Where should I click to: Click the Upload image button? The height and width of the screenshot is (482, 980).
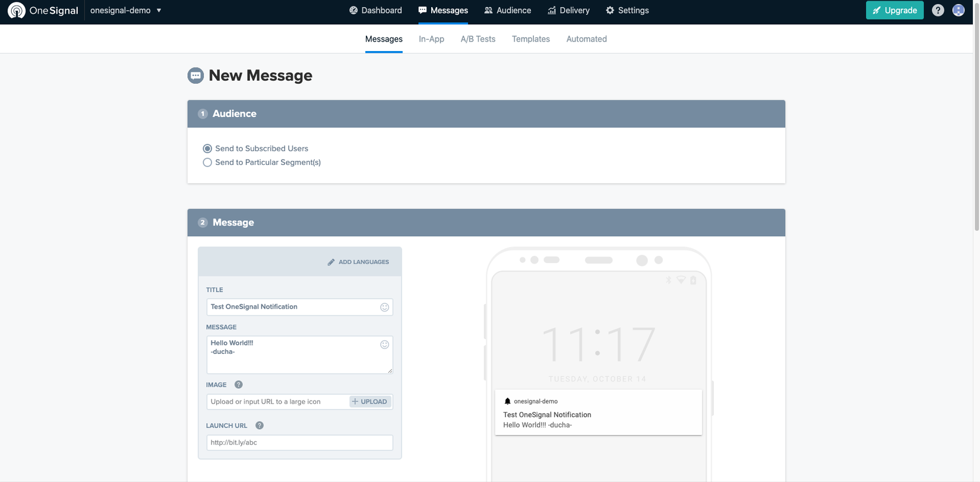pos(370,402)
